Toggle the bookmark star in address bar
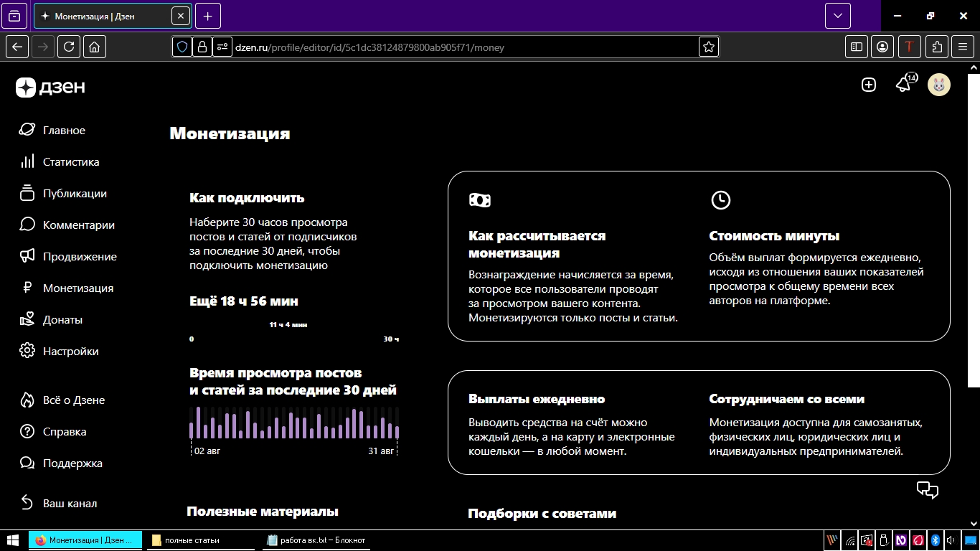 click(708, 47)
